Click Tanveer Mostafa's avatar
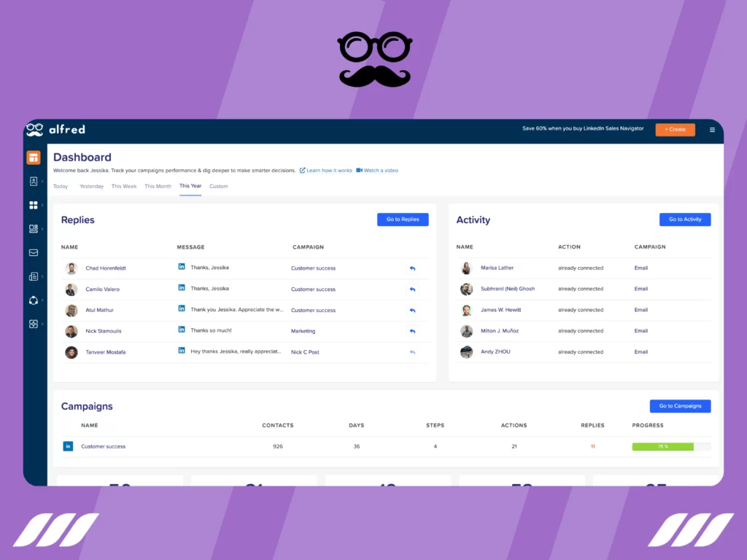This screenshot has height=560, width=747. tap(71, 352)
